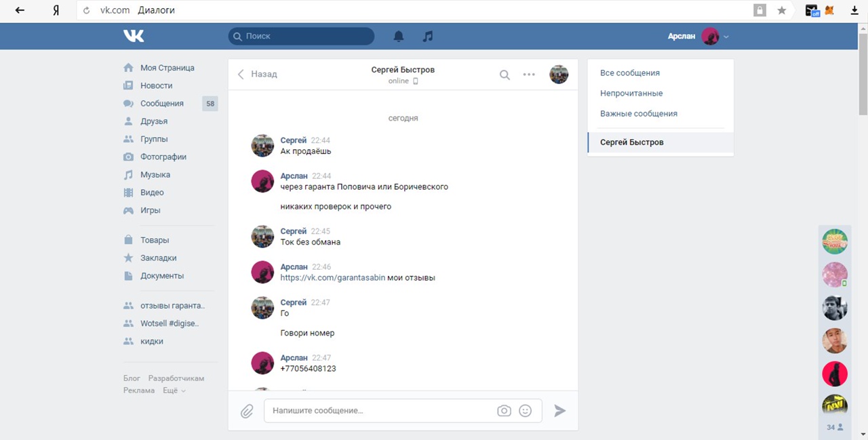Select the Важные сообщения filter

pyautogui.click(x=638, y=114)
